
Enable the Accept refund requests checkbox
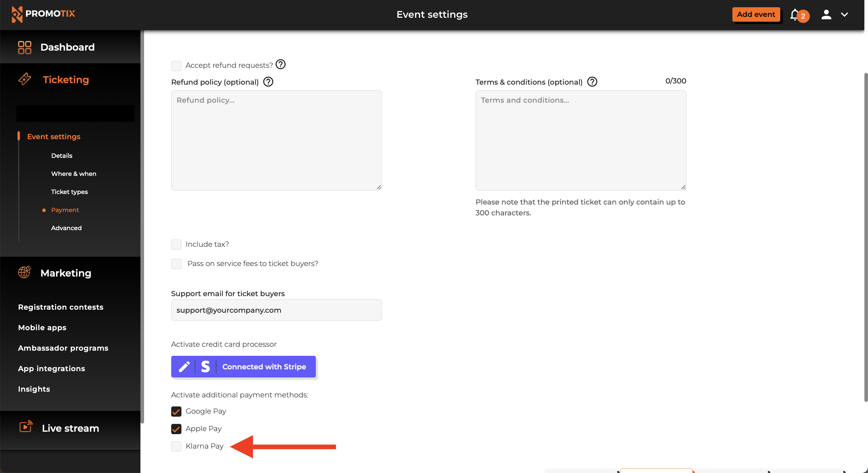(x=176, y=65)
